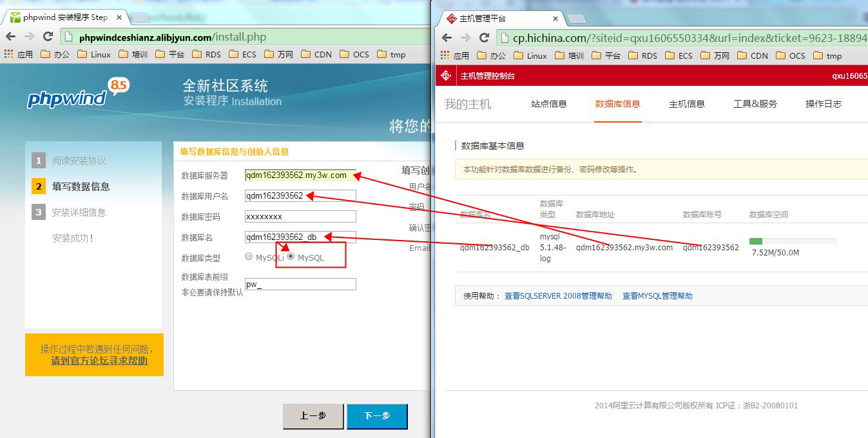Click the table prefix field containing pw_
Screen dimensions: 868x438
tap(300, 284)
